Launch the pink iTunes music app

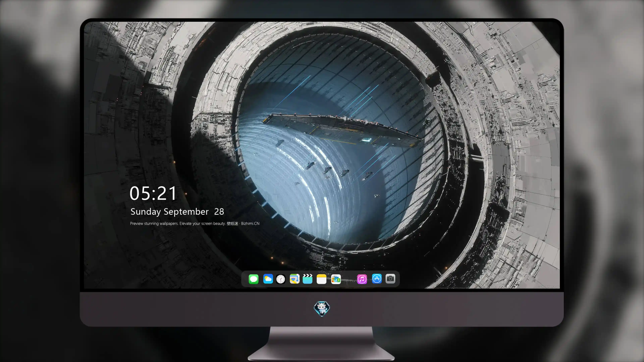click(362, 279)
